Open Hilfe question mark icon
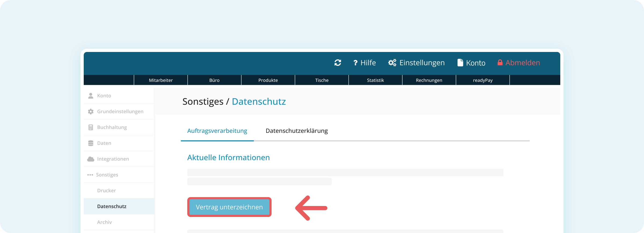 pos(355,63)
